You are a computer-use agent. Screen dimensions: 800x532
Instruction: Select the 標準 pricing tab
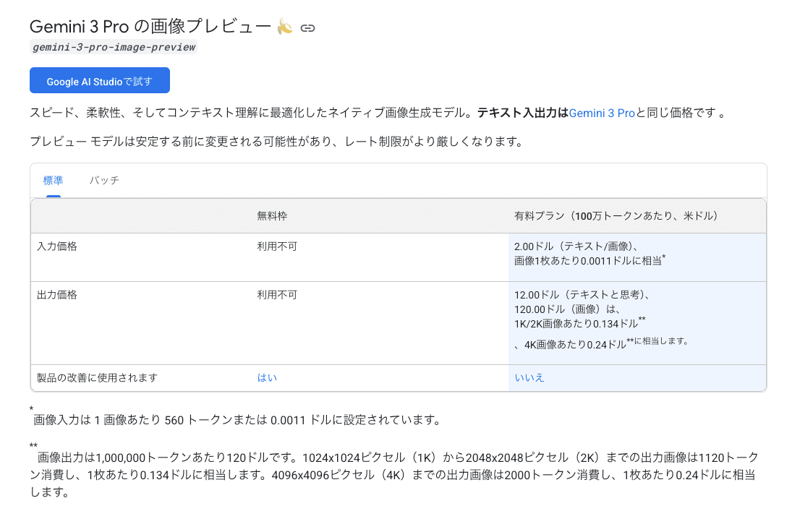tap(52, 181)
